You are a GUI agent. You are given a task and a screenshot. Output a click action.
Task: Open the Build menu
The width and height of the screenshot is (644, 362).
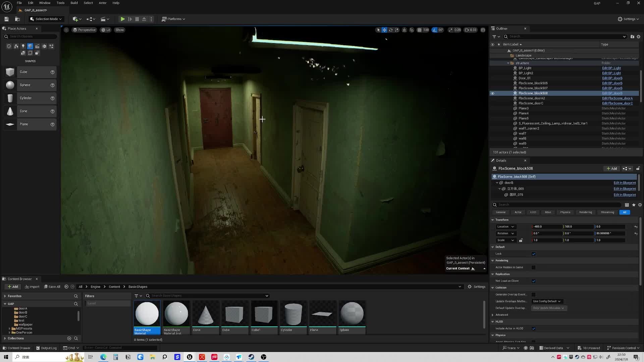pyautogui.click(x=74, y=3)
